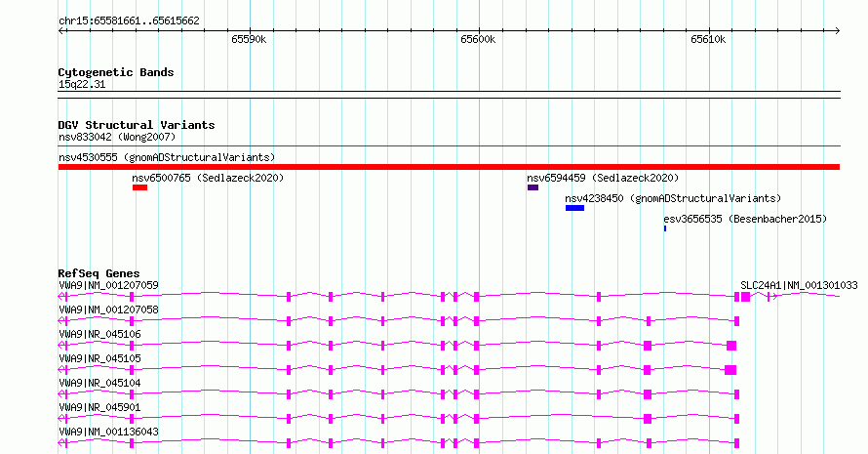Click large last exon of VWA9|NR_045105
Screen dimensions: 868x454
click(x=730, y=370)
